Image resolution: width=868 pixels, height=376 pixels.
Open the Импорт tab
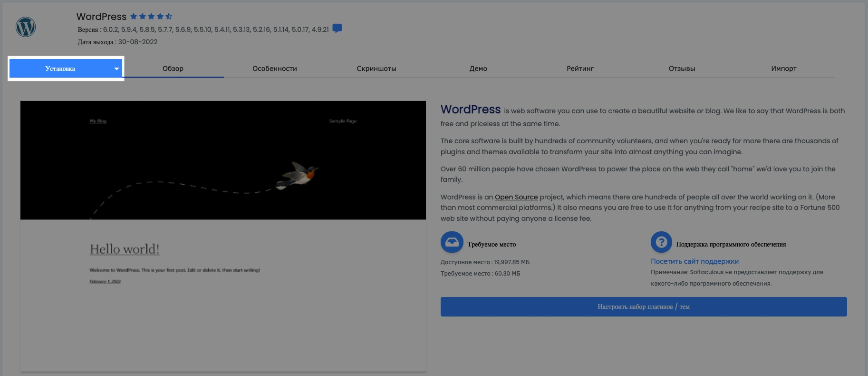point(784,69)
